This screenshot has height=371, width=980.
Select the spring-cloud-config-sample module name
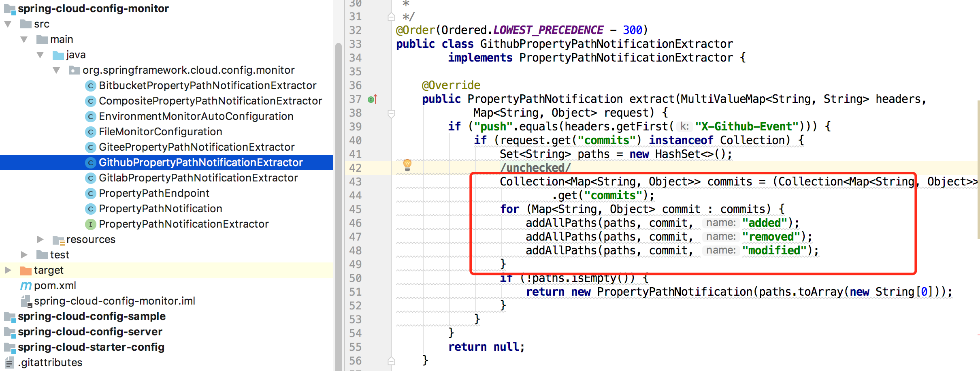(x=92, y=316)
